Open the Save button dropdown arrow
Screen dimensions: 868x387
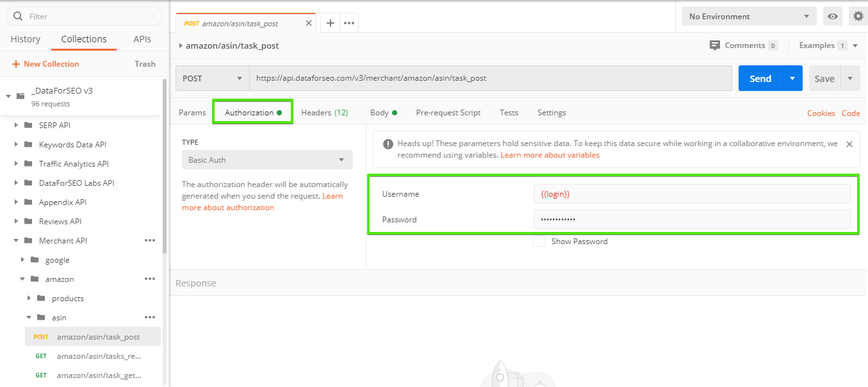[850, 78]
